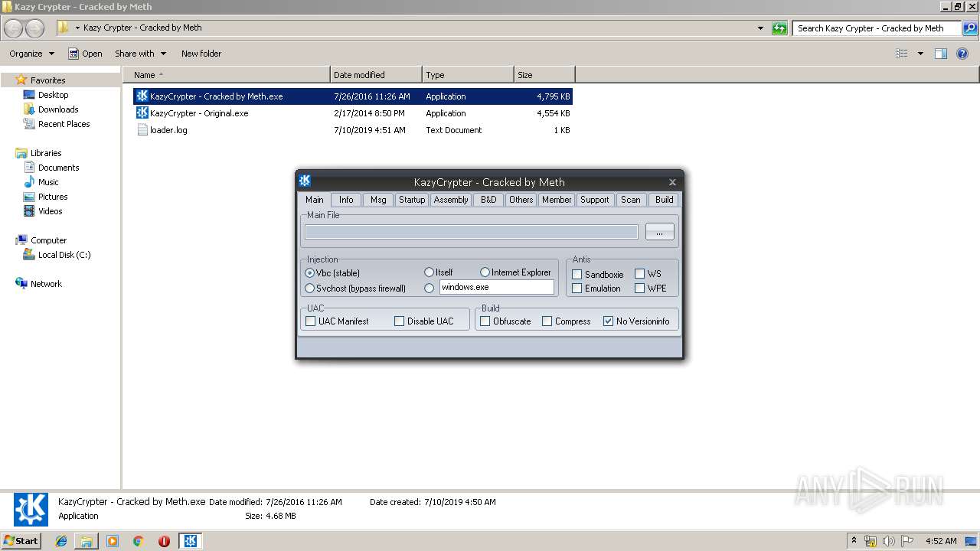Select Vbc (stable) injection option
Viewport: 980px width, 551px height.
(x=309, y=273)
